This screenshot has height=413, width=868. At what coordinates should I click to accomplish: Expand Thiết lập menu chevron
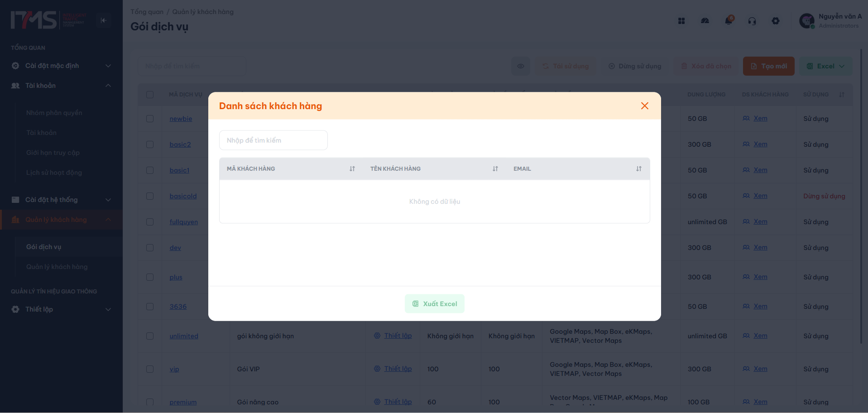pyautogui.click(x=108, y=309)
